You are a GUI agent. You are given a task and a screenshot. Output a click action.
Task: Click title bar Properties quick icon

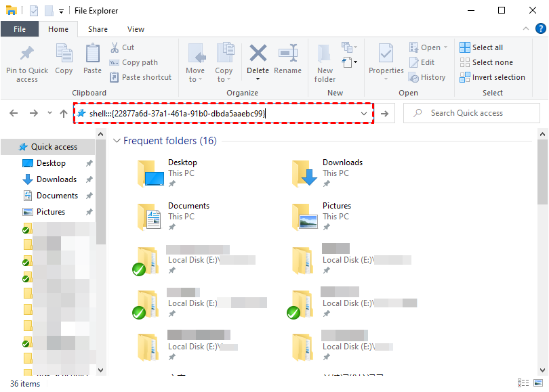[x=34, y=11]
